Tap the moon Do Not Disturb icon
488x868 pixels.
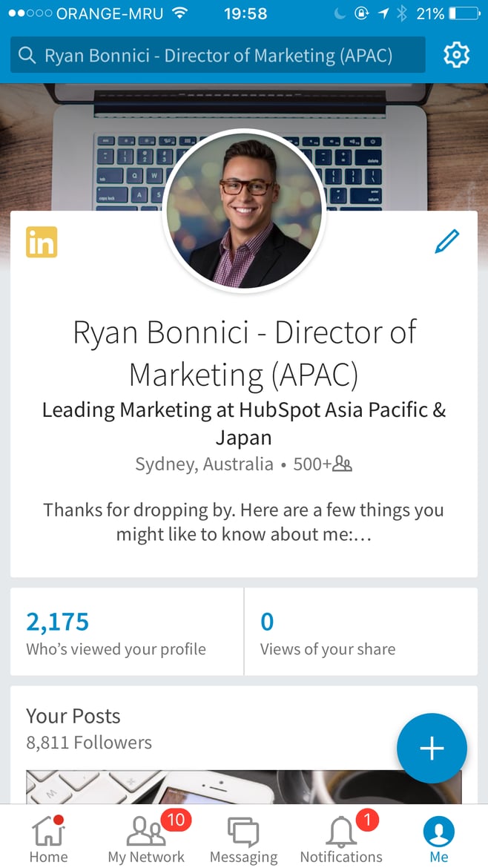340,13
